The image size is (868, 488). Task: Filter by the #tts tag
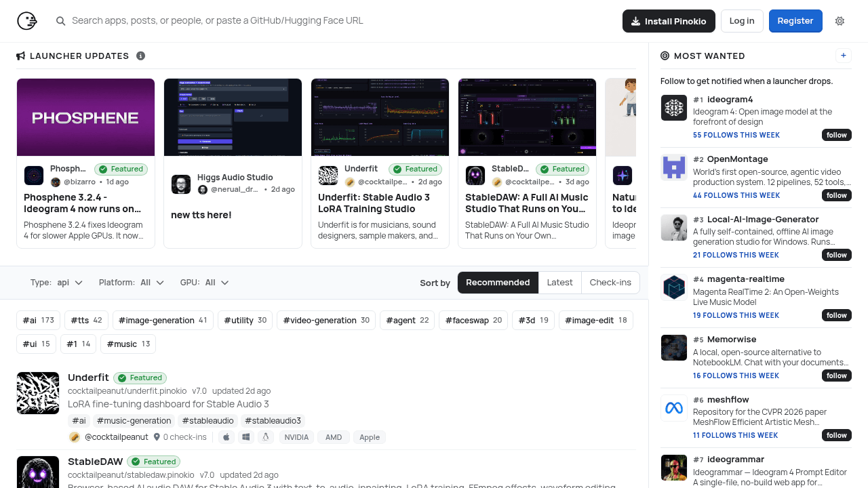click(x=87, y=321)
